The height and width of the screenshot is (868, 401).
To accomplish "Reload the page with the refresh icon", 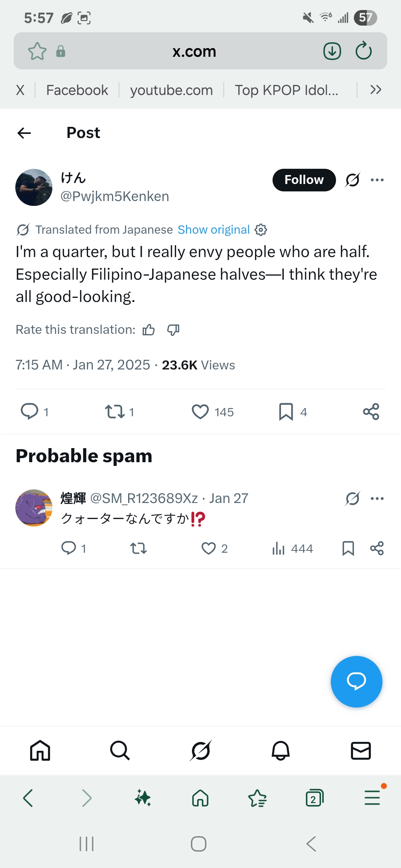I will coord(363,51).
